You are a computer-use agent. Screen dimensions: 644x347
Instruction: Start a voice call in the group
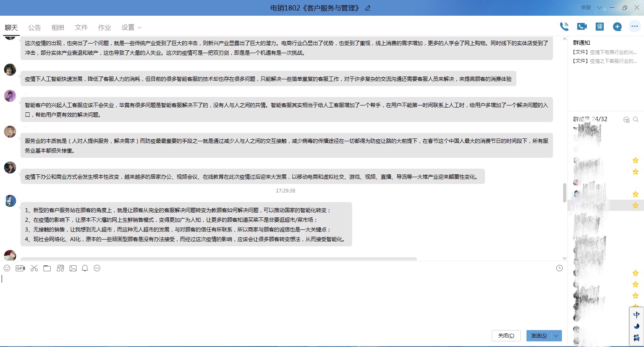pos(564,27)
